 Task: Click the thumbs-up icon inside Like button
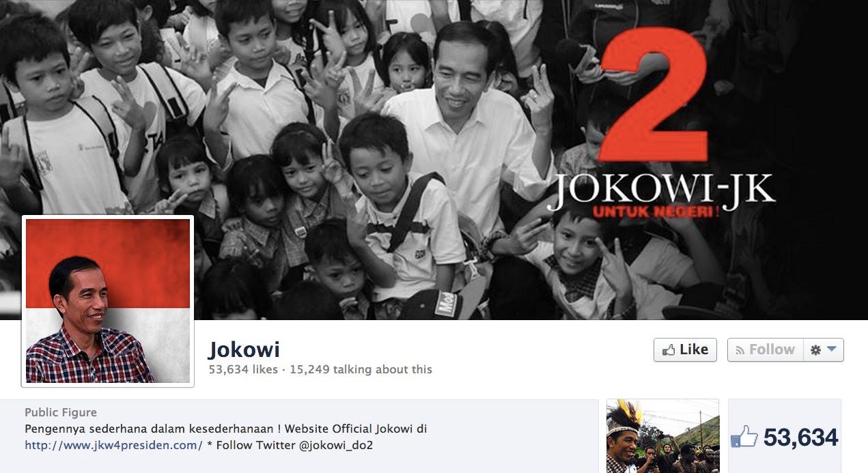pyautogui.click(x=669, y=349)
